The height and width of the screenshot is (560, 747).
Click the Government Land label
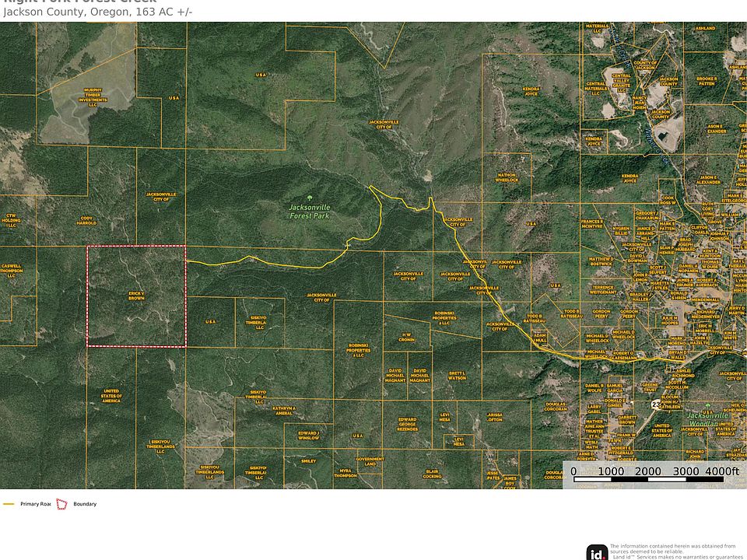(370, 461)
